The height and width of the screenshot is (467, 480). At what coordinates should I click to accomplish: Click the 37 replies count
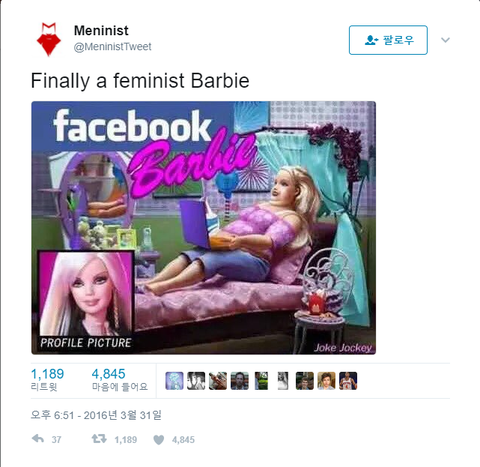point(56,440)
